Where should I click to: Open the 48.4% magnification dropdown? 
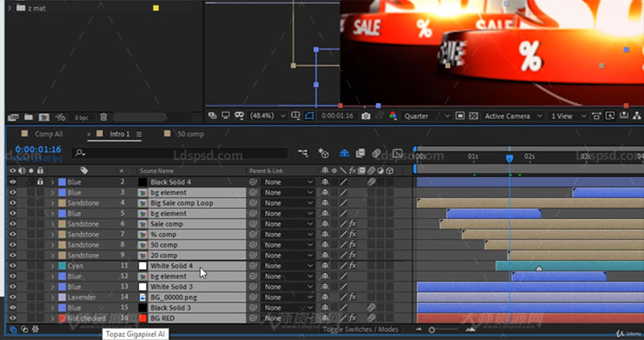(267, 116)
